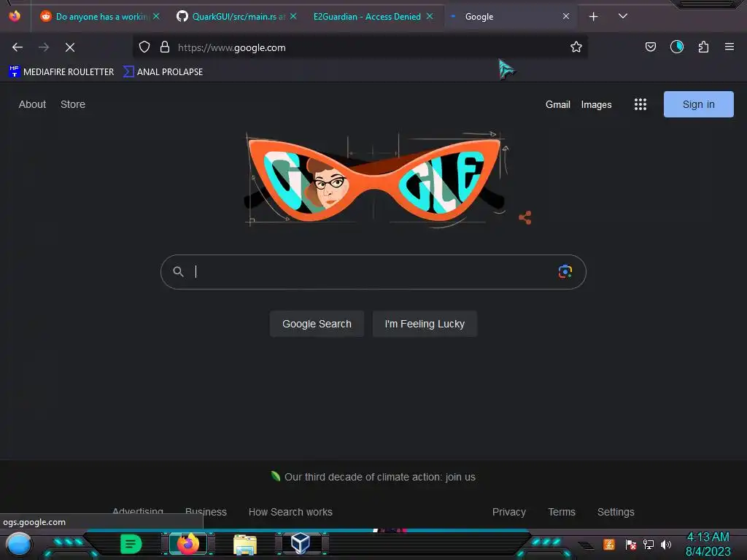Save page to Pocket icon

(650, 47)
